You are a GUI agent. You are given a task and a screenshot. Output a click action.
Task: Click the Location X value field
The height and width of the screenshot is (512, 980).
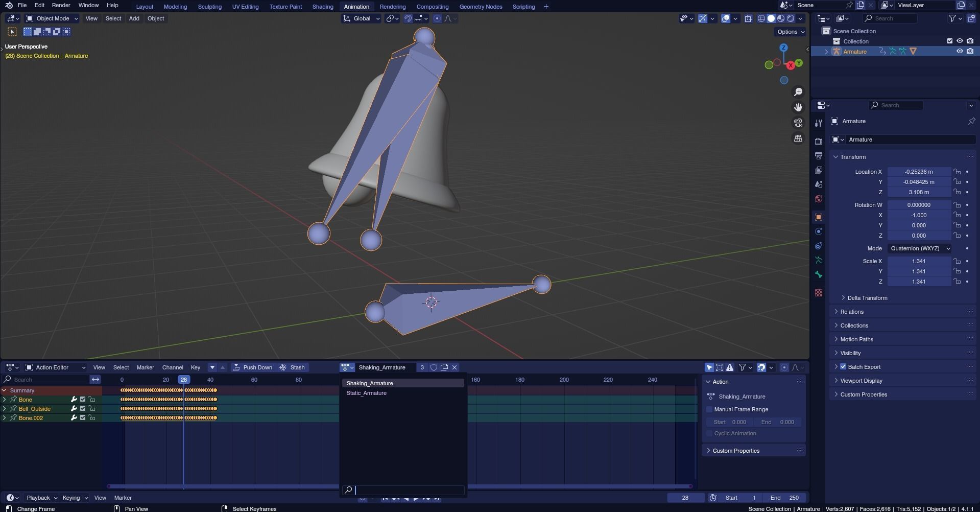919,172
